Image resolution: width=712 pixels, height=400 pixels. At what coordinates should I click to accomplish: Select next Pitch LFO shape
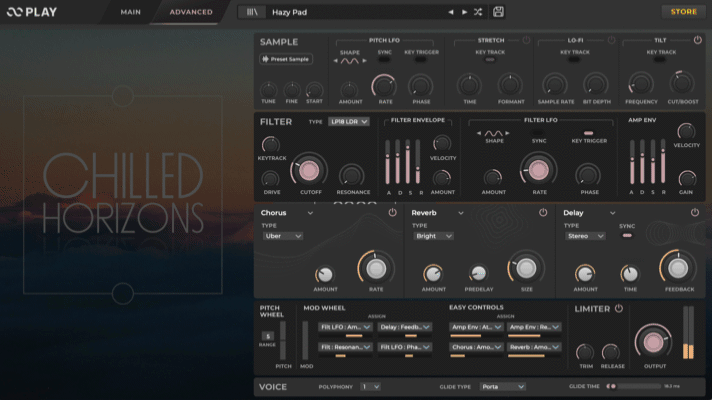click(364, 61)
